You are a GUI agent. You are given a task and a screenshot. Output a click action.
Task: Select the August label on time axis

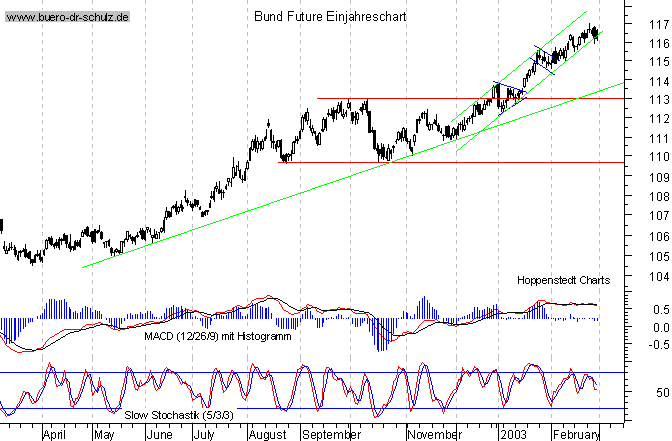(x=268, y=434)
